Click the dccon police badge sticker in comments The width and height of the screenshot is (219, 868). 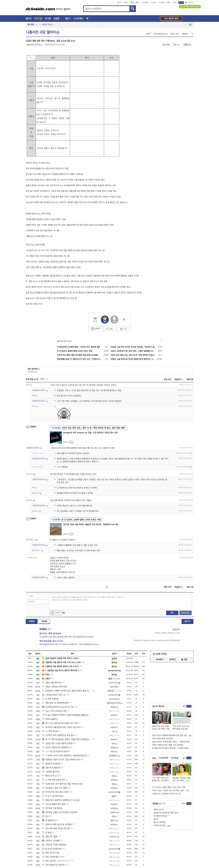tap(64, 413)
